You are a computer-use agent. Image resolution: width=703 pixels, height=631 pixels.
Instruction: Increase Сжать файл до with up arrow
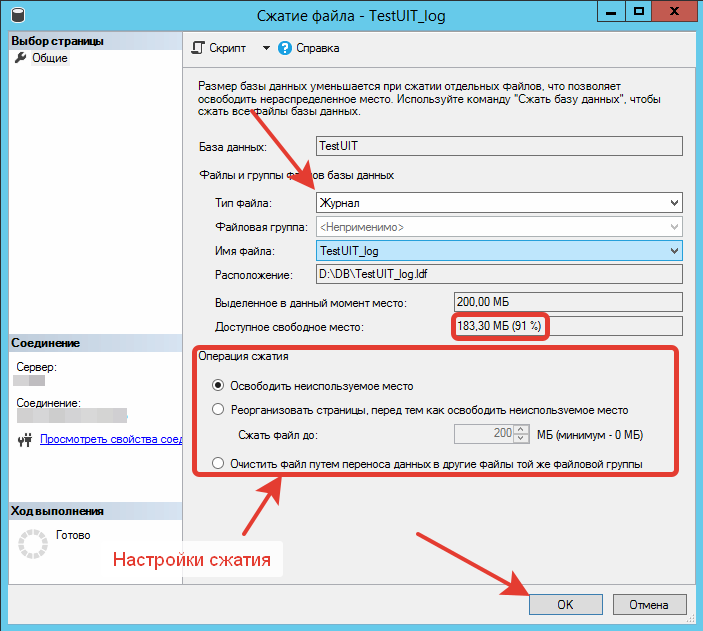click(x=521, y=429)
